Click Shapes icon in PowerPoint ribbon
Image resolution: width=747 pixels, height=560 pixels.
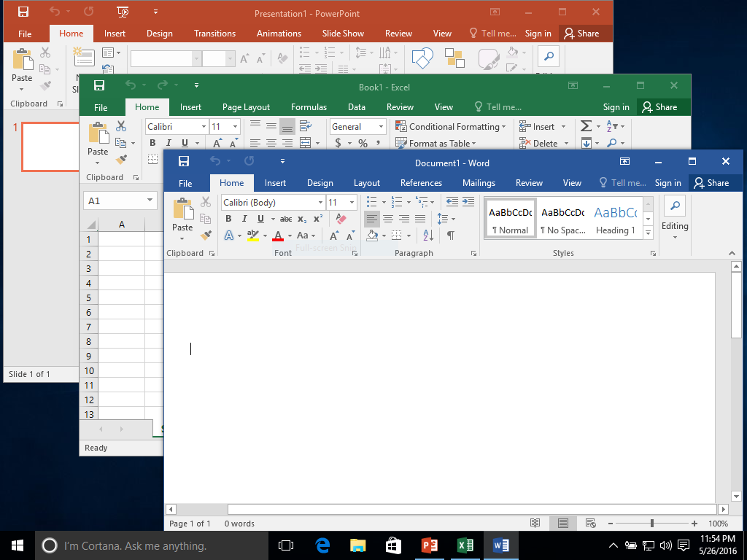click(422, 58)
